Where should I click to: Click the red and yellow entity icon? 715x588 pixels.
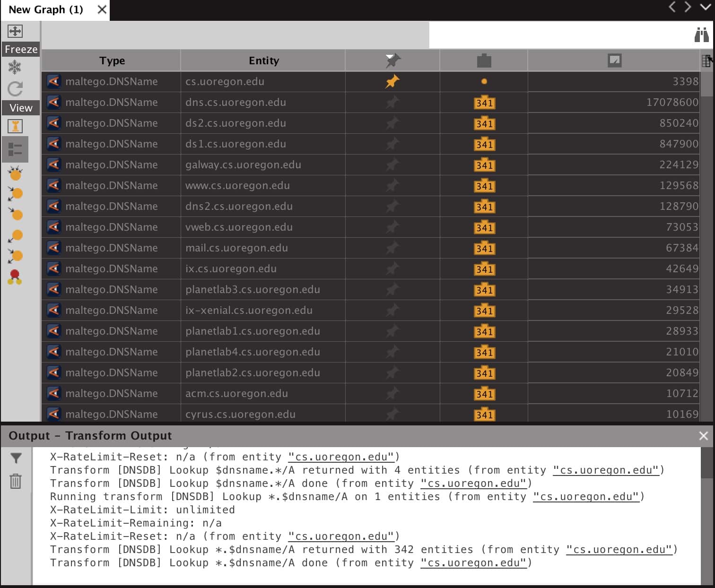point(15,277)
